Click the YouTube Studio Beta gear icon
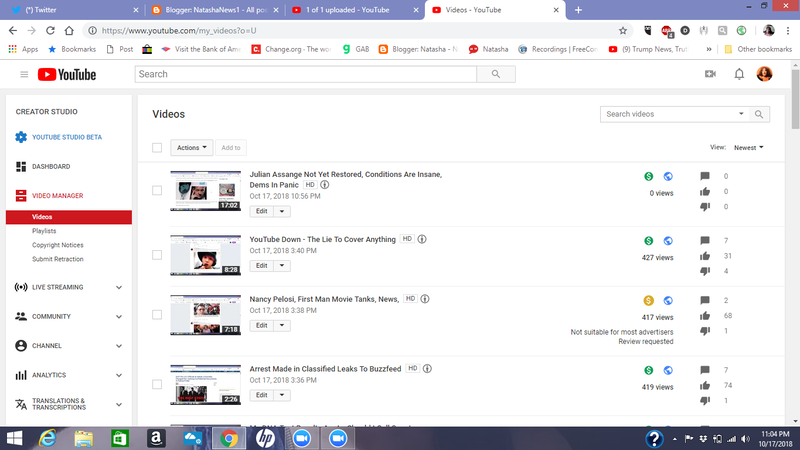 (21, 137)
